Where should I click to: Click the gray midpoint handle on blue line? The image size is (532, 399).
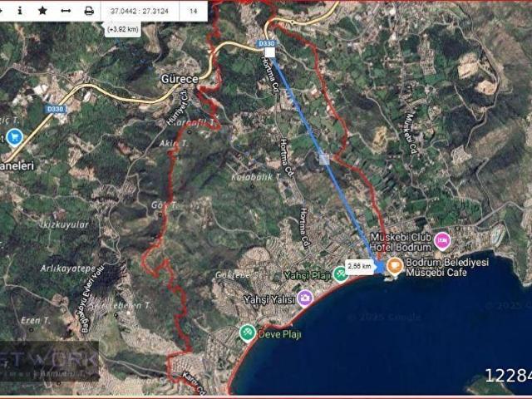point(324,160)
